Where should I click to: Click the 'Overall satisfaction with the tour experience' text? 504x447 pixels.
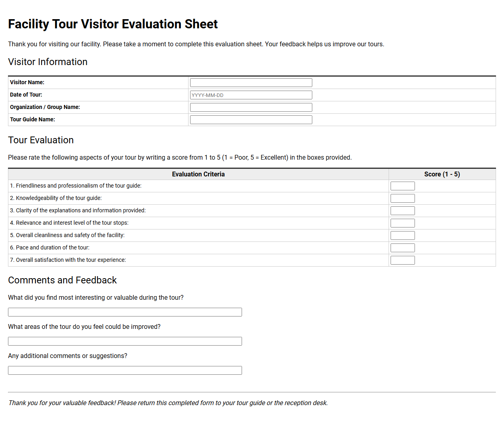pyautogui.click(x=68, y=260)
